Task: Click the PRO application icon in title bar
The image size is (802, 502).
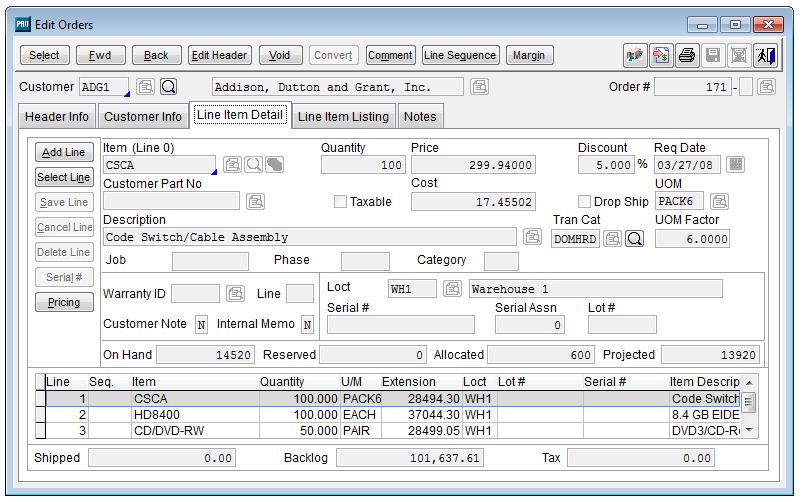Action: click(23, 24)
